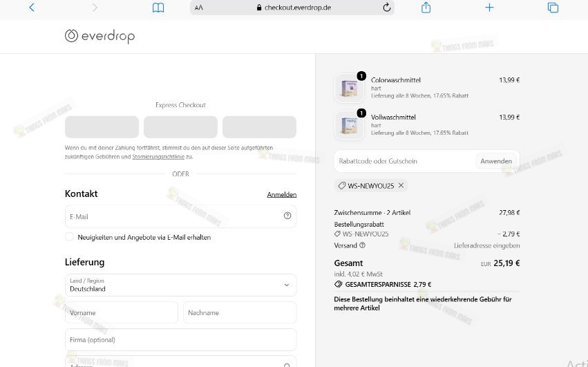Remove the WS-NEWYOU25 discount code
588x367 pixels.
point(401,185)
